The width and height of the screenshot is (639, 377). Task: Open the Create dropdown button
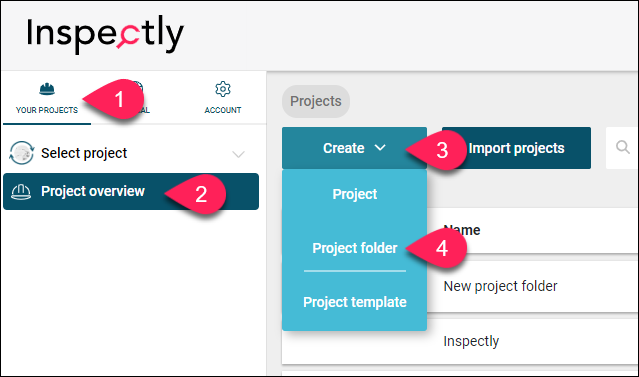click(x=354, y=148)
